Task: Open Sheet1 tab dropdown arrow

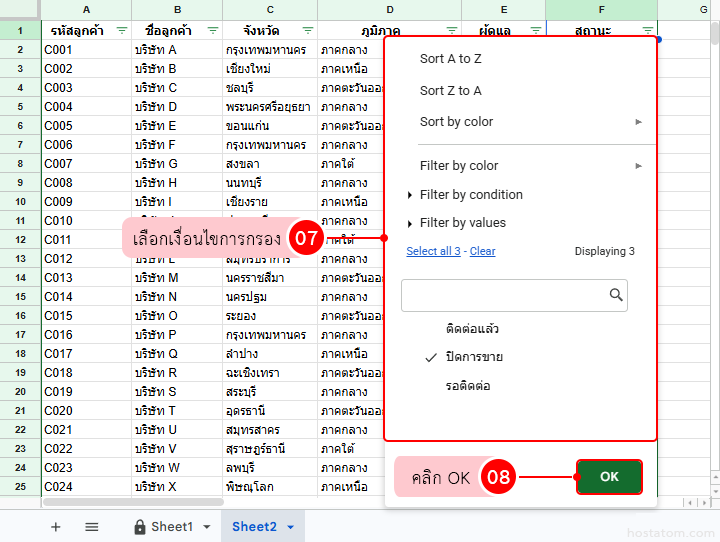Action: point(207,527)
